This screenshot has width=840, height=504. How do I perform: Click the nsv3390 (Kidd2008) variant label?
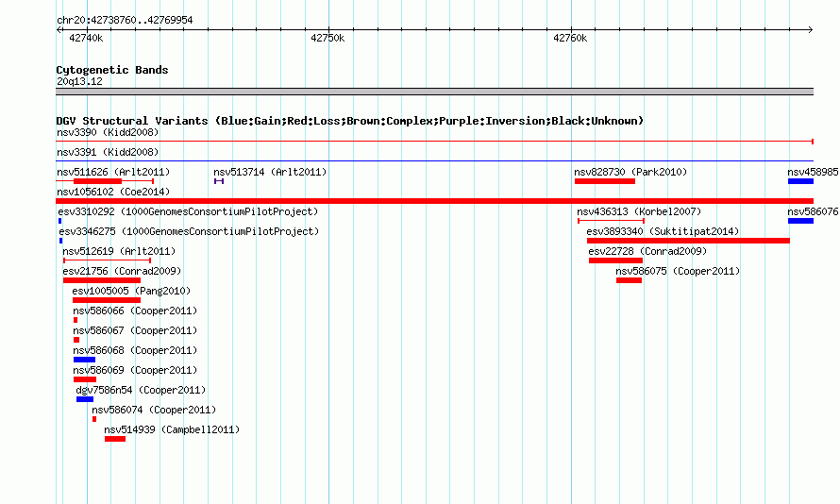pyautogui.click(x=108, y=132)
